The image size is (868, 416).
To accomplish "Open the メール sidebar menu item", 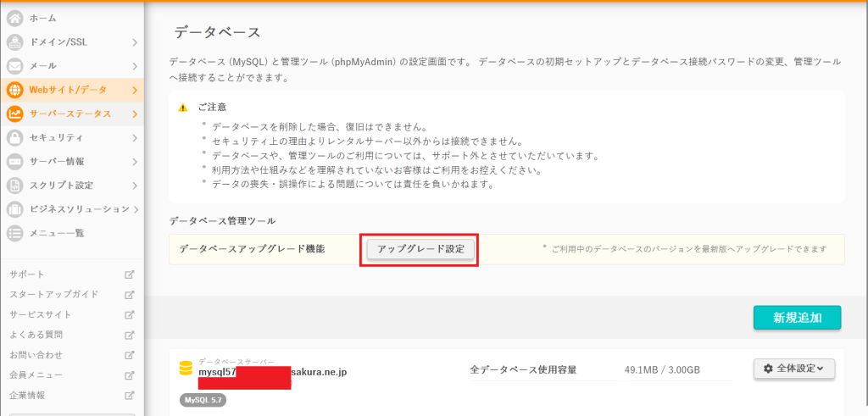I will point(44,65).
